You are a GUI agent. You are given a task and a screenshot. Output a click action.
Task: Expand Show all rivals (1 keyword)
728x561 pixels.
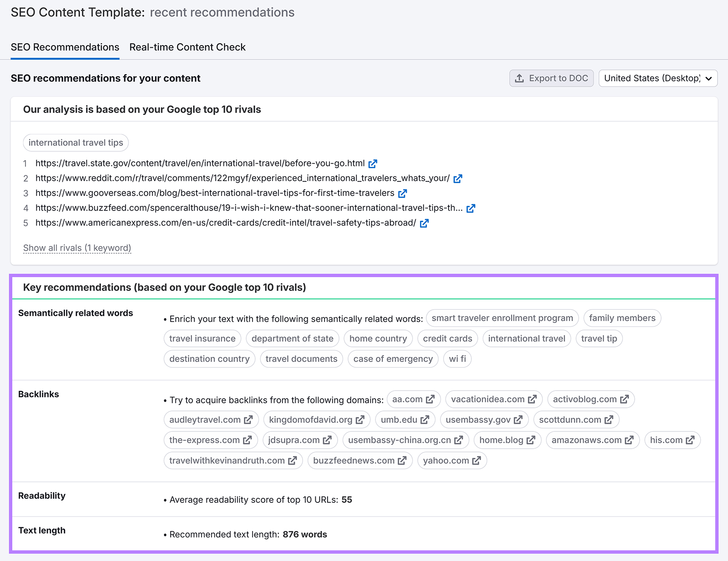coord(77,248)
